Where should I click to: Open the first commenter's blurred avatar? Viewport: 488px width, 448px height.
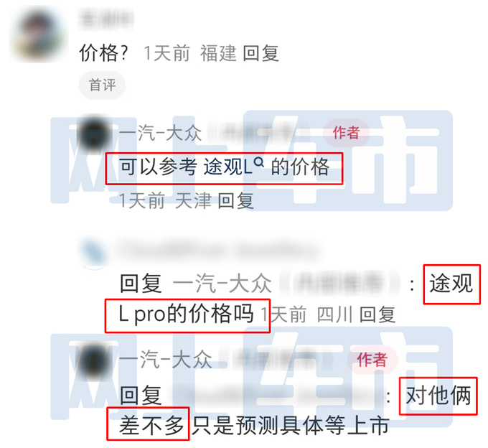coord(38,35)
